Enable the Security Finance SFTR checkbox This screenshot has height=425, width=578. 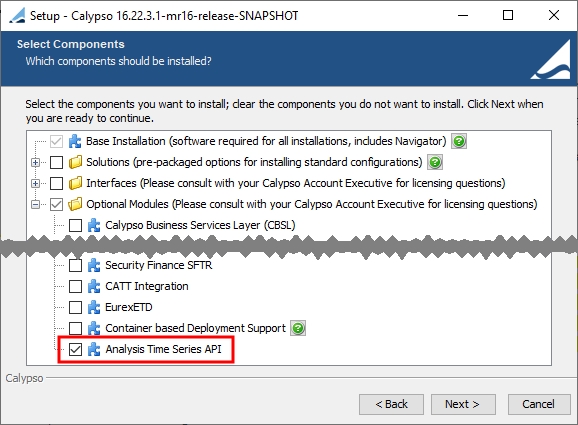point(75,265)
